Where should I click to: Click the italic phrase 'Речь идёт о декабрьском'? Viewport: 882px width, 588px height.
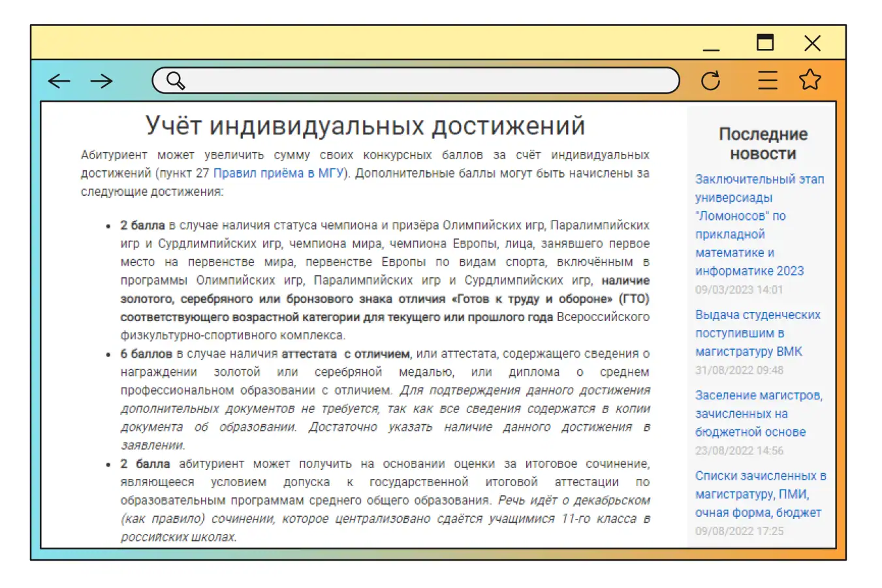[574, 501]
